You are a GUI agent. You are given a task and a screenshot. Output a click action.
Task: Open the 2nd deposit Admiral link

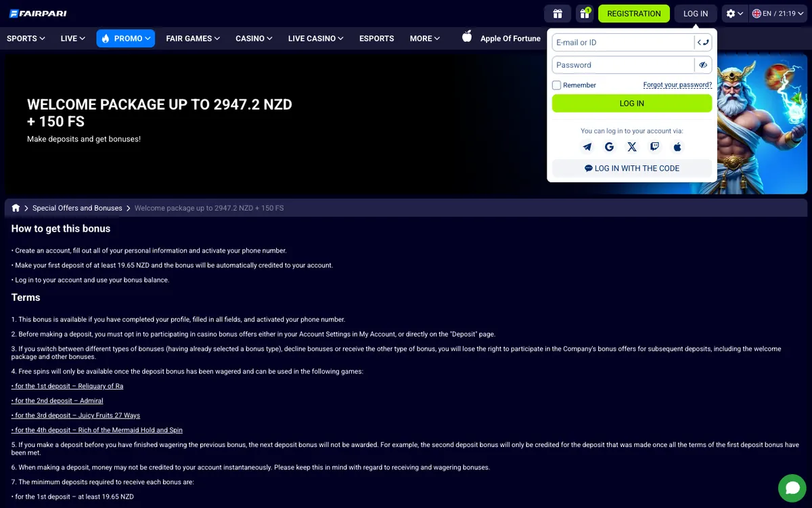[58, 401]
